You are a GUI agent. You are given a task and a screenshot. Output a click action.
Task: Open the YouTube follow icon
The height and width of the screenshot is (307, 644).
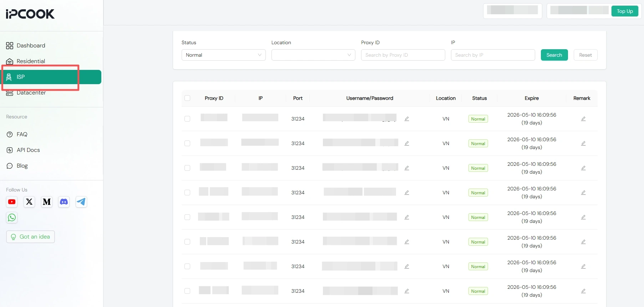12,202
